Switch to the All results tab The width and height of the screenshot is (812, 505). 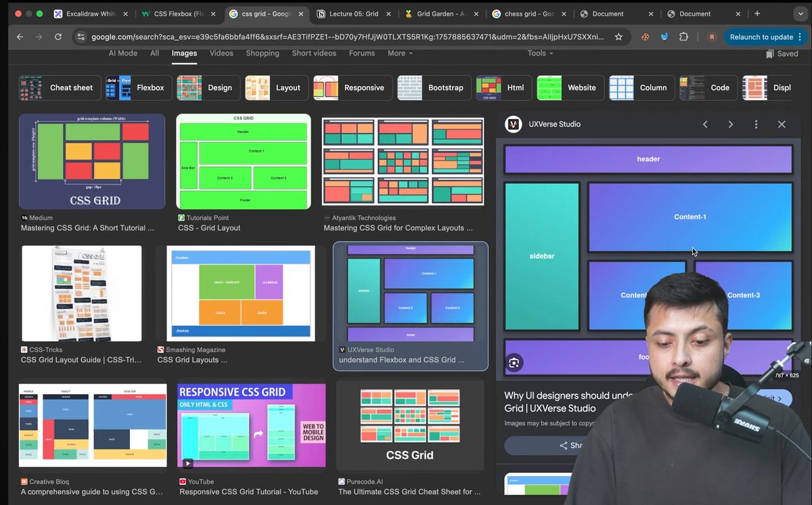click(154, 53)
